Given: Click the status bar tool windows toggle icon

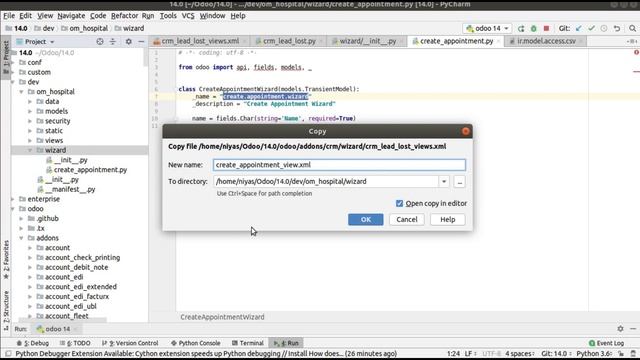Looking at the screenshot, I should pyautogui.click(x=8, y=353).
